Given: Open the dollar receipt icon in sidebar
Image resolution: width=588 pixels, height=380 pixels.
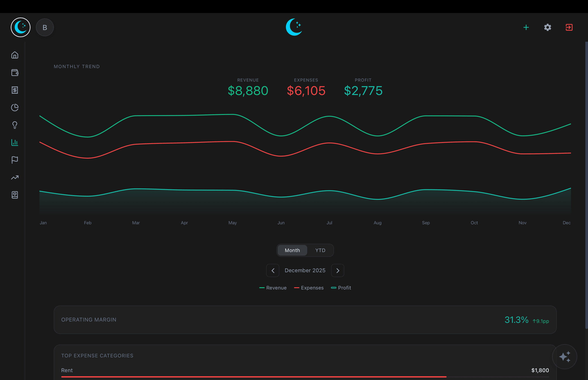Looking at the screenshot, I should click(15, 90).
